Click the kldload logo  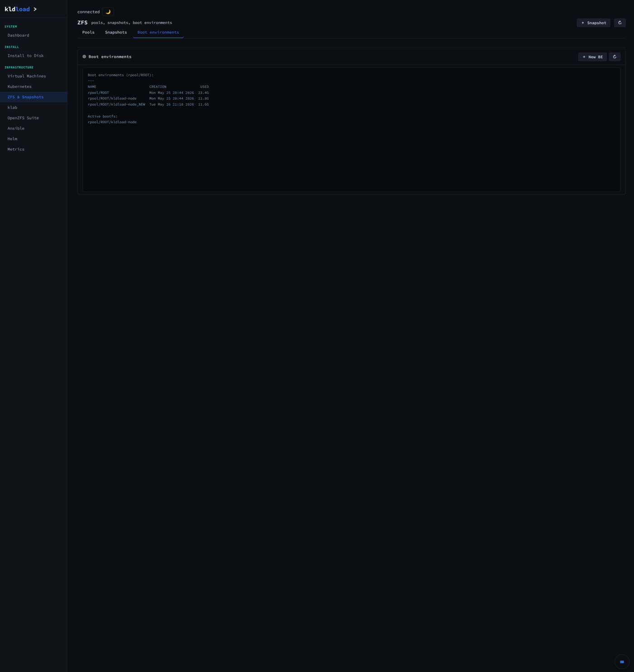(17, 9)
